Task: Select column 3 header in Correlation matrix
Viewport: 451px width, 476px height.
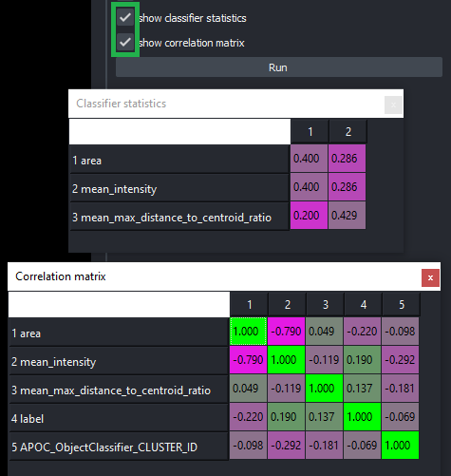Action: coord(325,304)
